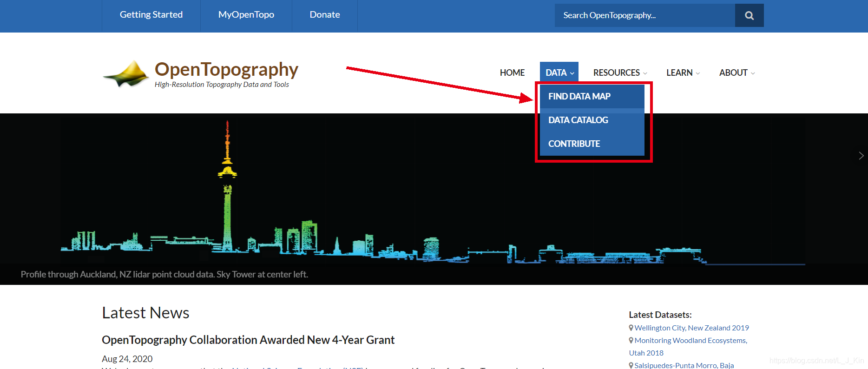The image size is (868, 369).
Task: Click the OpenTopography logo image
Action: tap(126, 74)
